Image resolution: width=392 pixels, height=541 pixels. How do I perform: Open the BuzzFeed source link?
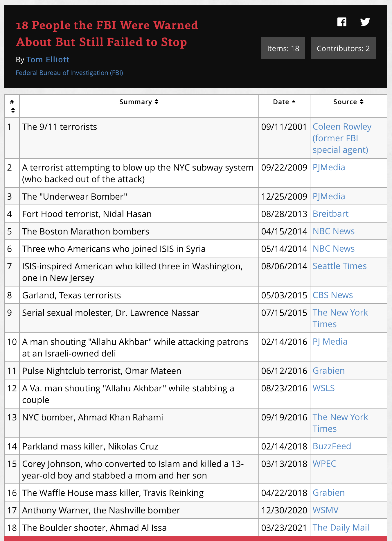point(332,446)
